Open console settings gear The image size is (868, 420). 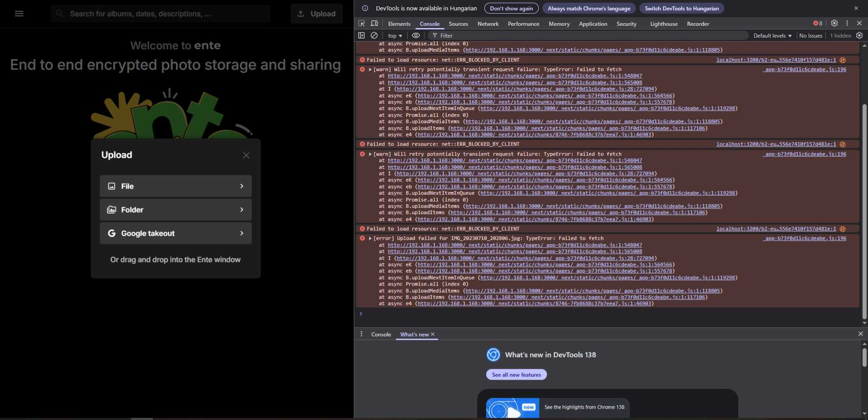[859, 35]
